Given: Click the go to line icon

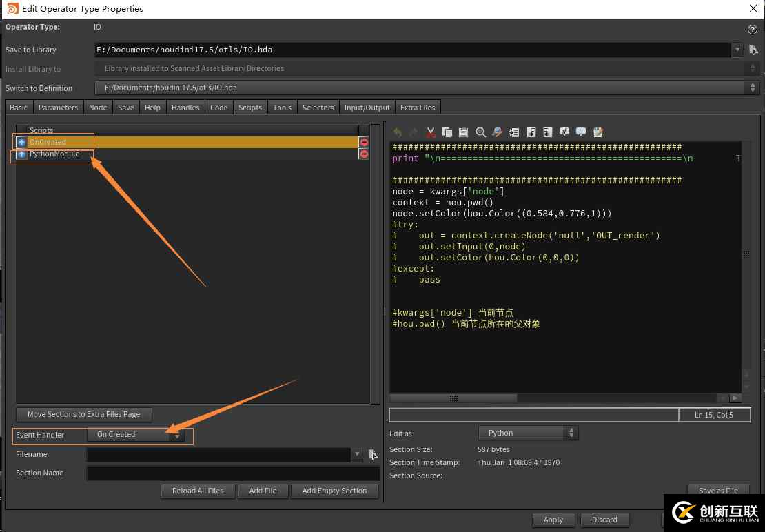Looking at the screenshot, I should [513, 132].
